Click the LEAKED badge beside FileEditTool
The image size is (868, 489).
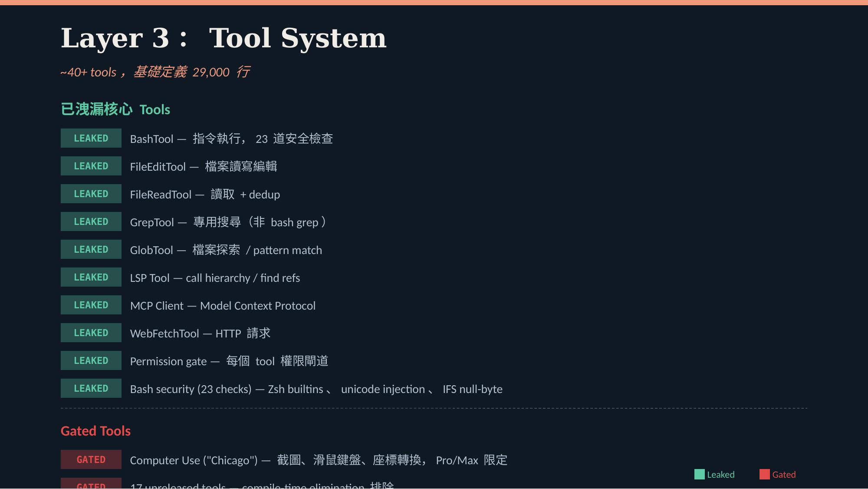[91, 166]
